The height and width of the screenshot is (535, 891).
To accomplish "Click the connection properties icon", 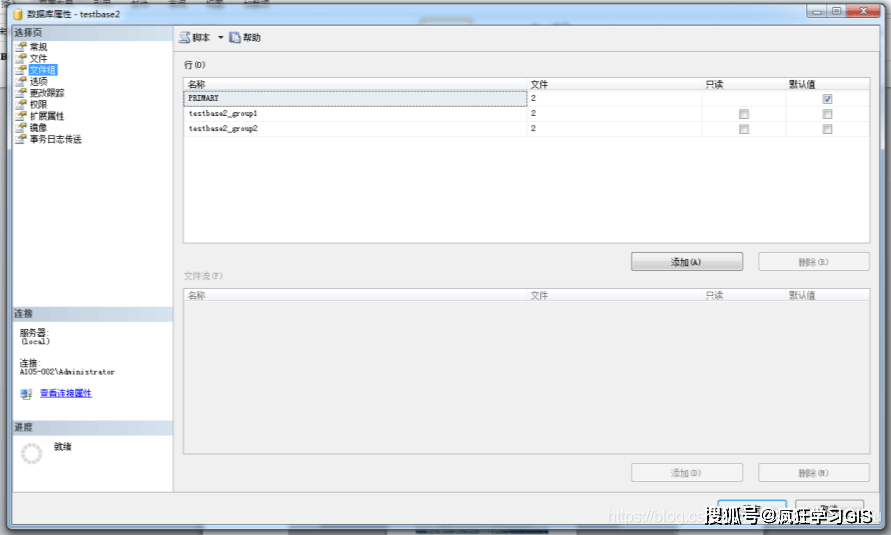I will (x=26, y=394).
